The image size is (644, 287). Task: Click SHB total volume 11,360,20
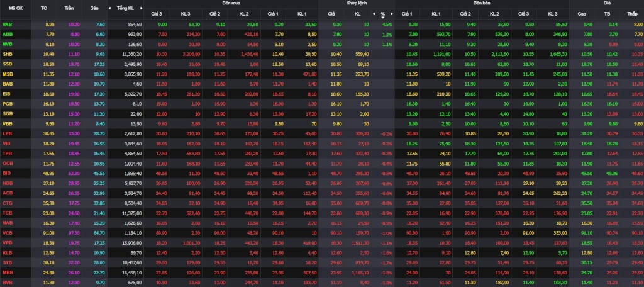pyautogui.click(x=132, y=54)
